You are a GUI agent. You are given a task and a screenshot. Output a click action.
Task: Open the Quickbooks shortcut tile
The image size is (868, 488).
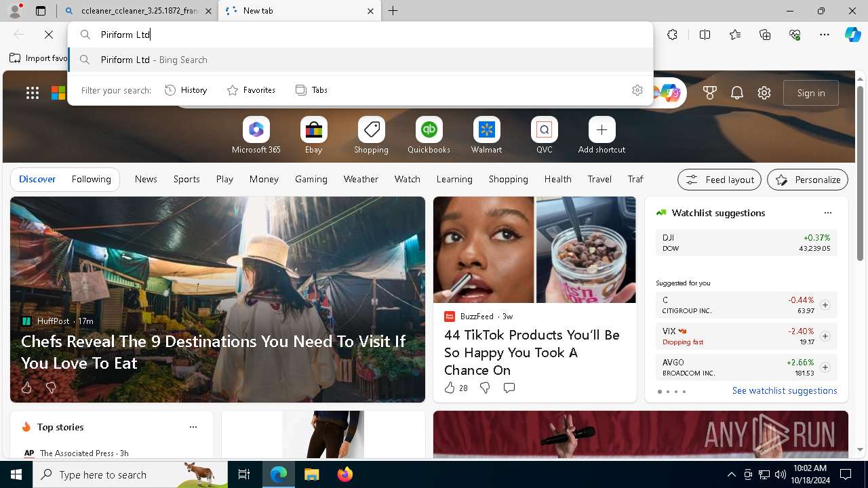coord(429,136)
